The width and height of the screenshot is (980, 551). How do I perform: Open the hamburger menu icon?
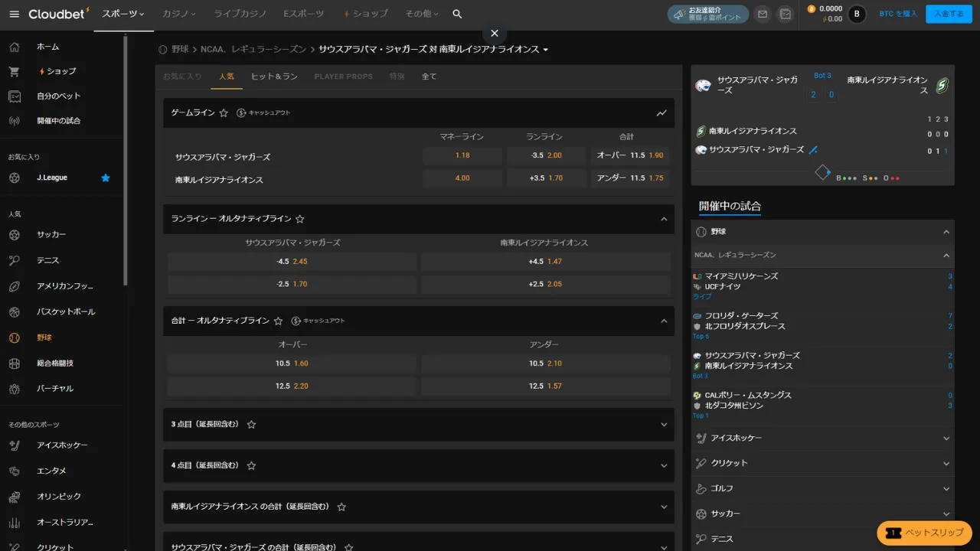coord(15,14)
